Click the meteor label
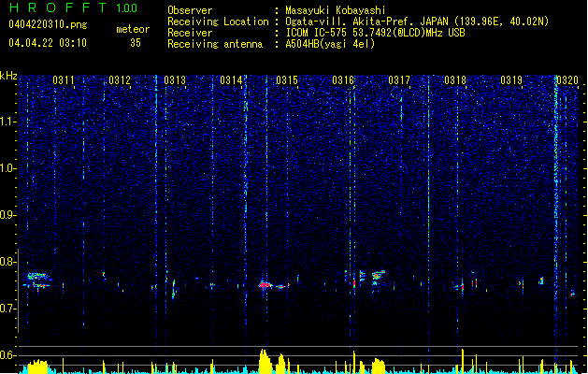 tap(133, 29)
